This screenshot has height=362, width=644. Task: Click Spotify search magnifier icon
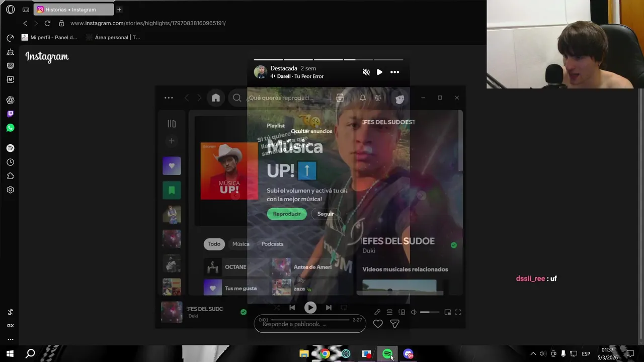pyautogui.click(x=237, y=98)
